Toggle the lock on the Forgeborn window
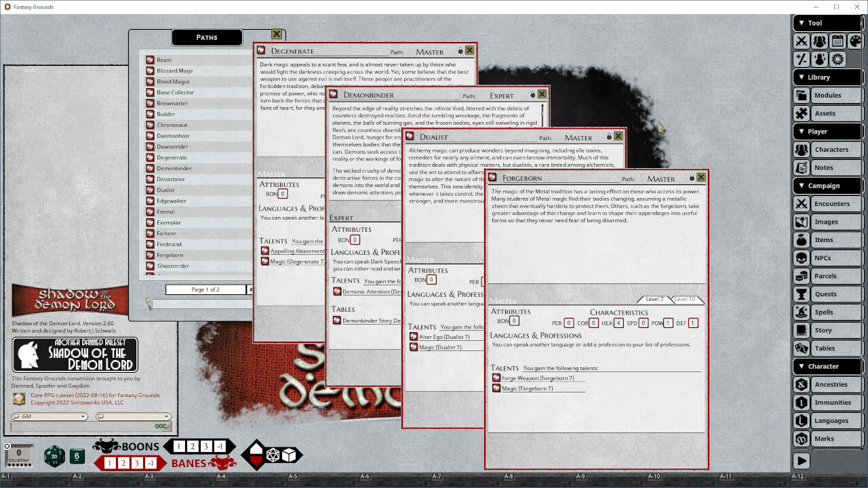868x488 pixels. 692,178
